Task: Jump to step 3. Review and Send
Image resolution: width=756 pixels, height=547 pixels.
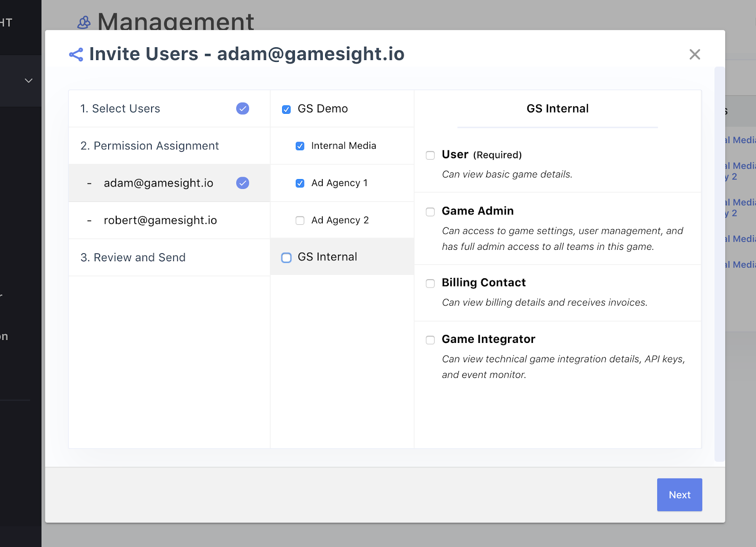Action: click(x=169, y=257)
